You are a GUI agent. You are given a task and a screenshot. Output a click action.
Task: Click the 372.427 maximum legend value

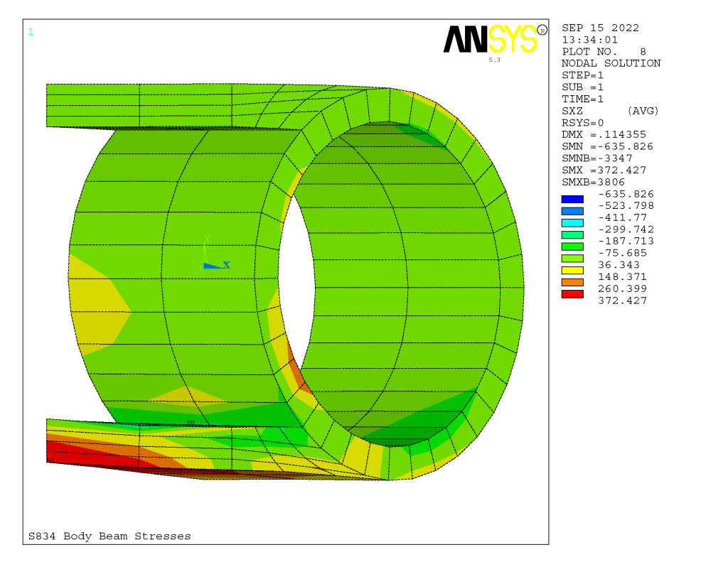622,301
